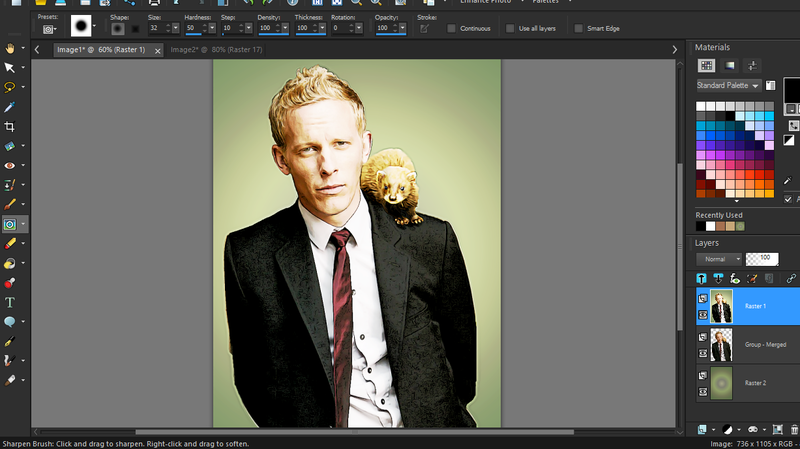Select the Picture Tube tool

(x=10, y=283)
